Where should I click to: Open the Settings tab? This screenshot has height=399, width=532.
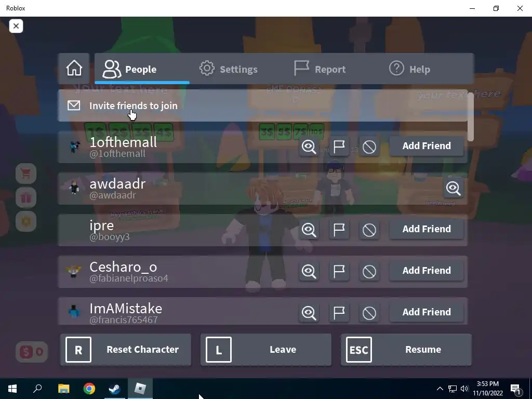coord(229,69)
